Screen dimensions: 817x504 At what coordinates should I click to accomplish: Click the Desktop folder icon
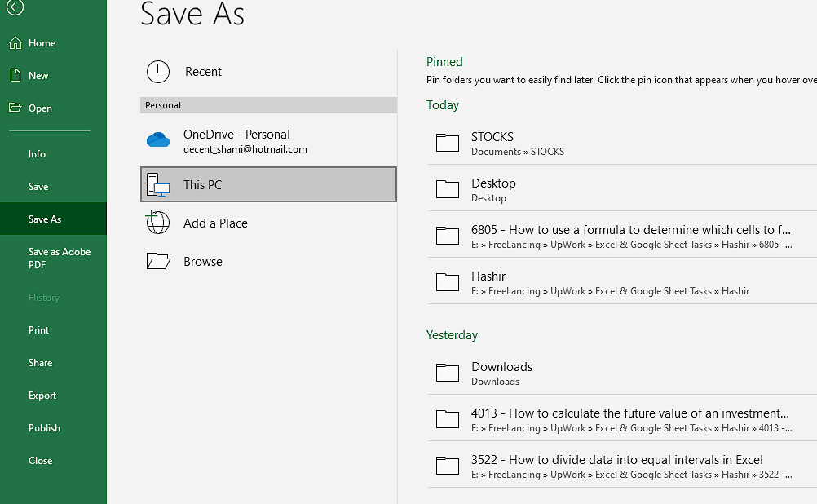tap(447, 188)
